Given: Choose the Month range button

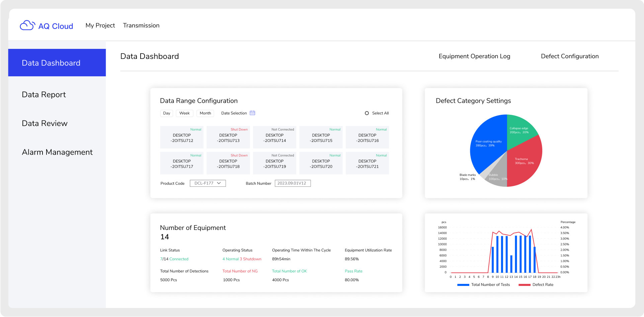Looking at the screenshot, I should tap(205, 113).
